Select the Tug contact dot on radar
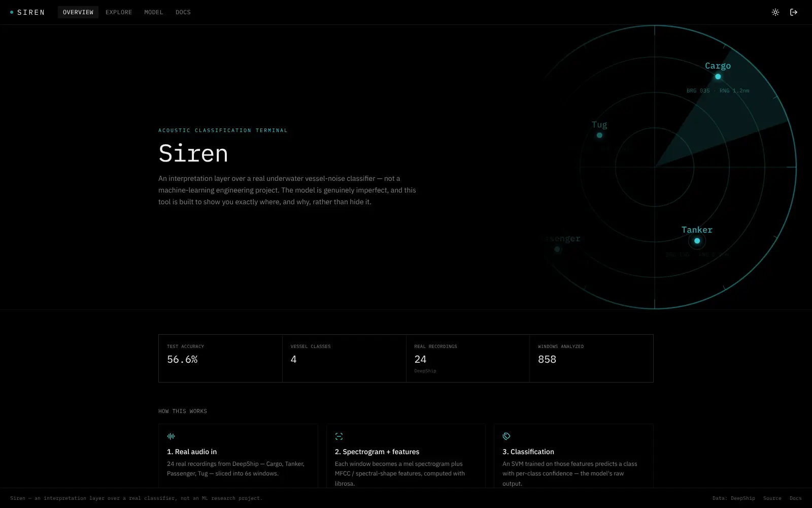812x508 pixels. point(599,135)
